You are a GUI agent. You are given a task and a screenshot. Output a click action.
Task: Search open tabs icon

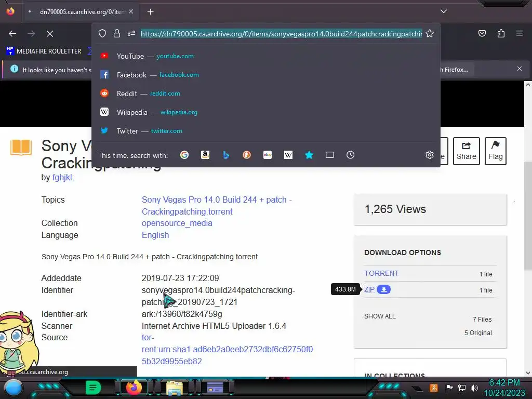coord(330,155)
